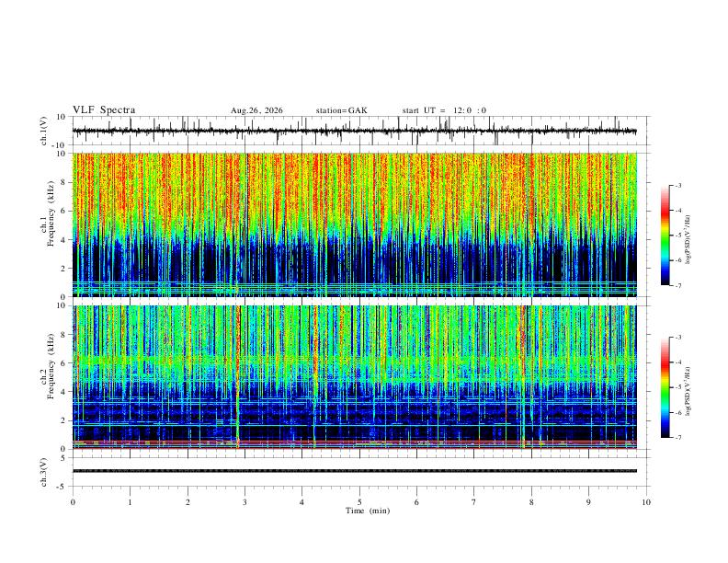Click the ch.1 spectrogram panel
Viewport: 728px width, 563px height.
click(x=354, y=224)
